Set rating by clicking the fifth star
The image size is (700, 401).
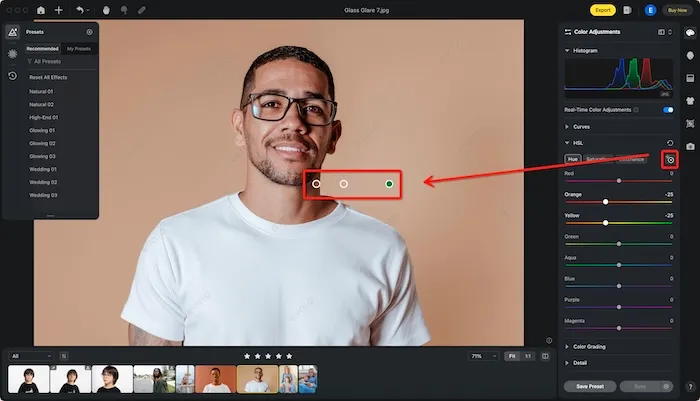[289, 356]
